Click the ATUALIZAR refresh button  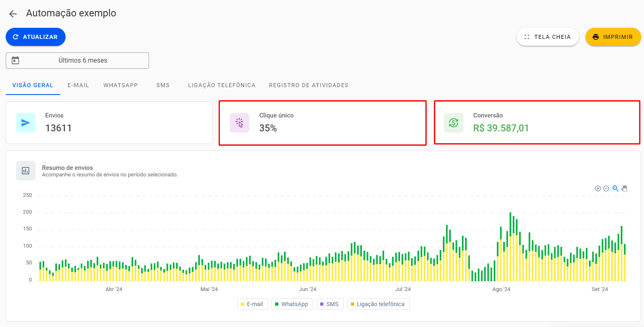pyautogui.click(x=36, y=37)
